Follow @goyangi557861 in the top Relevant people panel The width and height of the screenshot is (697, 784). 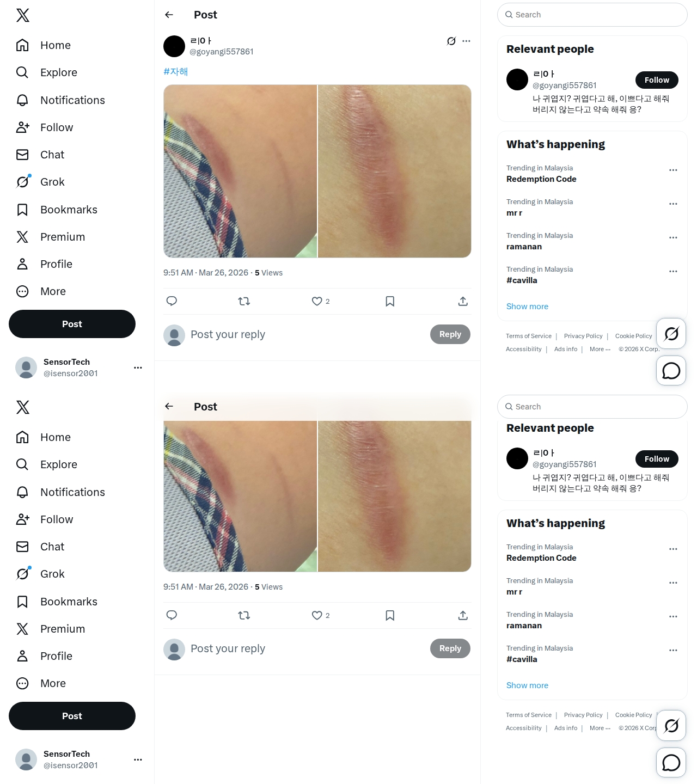click(657, 80)
